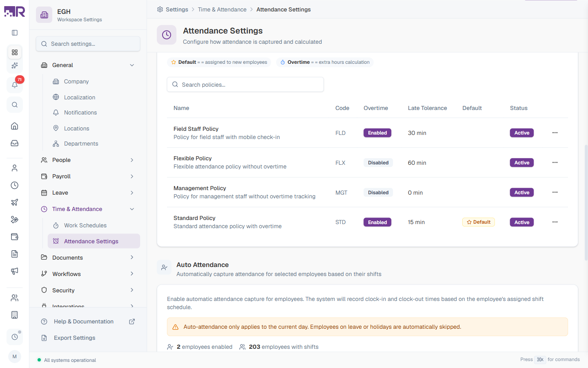The height and width of the screenshot is (368, 588).
Task: Open Work Schedules page
Action: tap(94, 225)
